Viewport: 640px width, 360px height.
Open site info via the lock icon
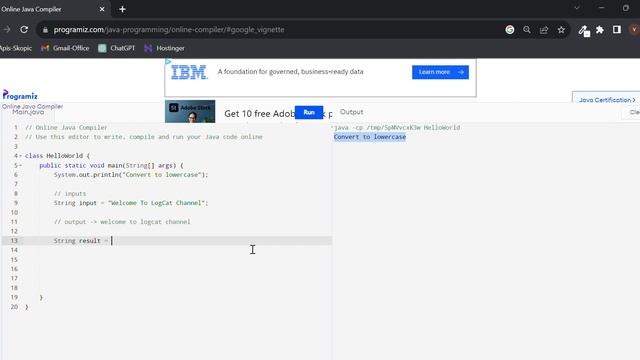(x=45, y=30)
